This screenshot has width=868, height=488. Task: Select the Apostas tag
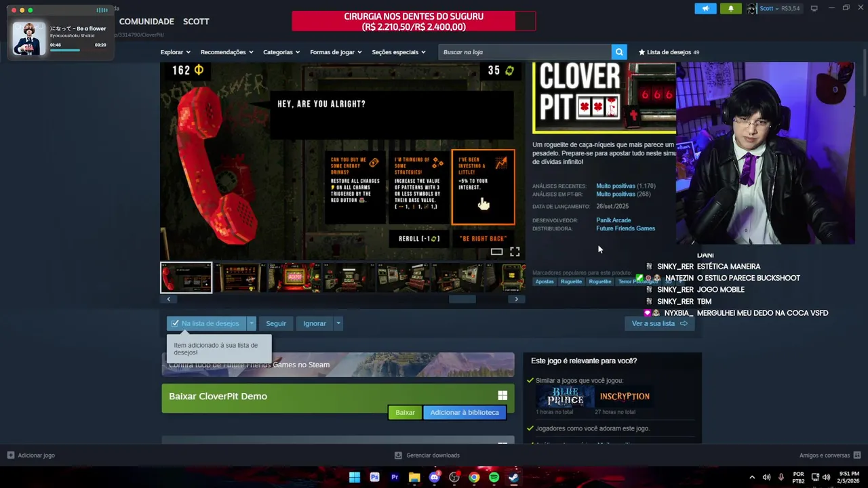(545, 281)
